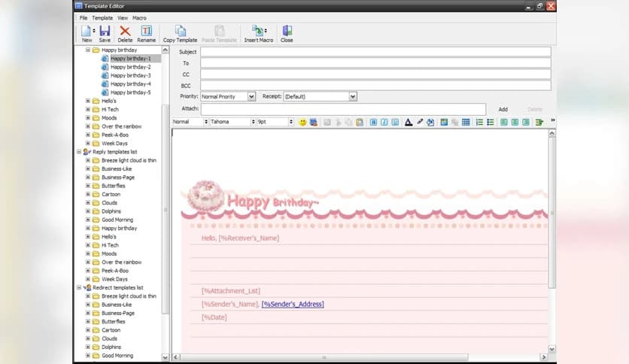This screenshot has width=629, height=364.
Task: Select the Happy birthday-3 template
Action: pyautogui.click(x=131, y=75)
